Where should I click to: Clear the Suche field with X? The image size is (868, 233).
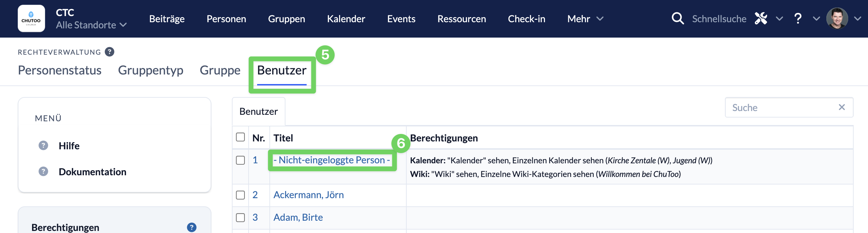click(x=842, y=107)
